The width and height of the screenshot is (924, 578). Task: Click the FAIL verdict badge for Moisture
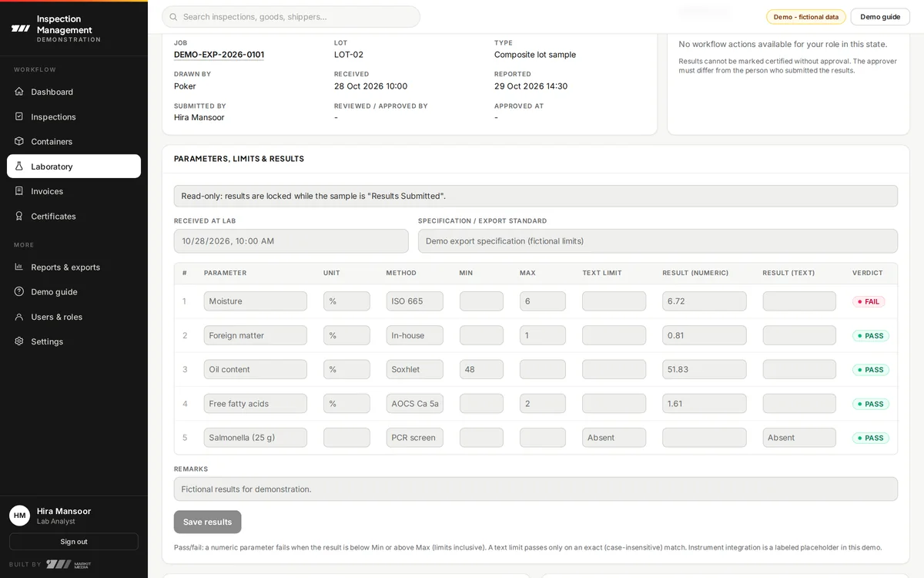[869, 301]
